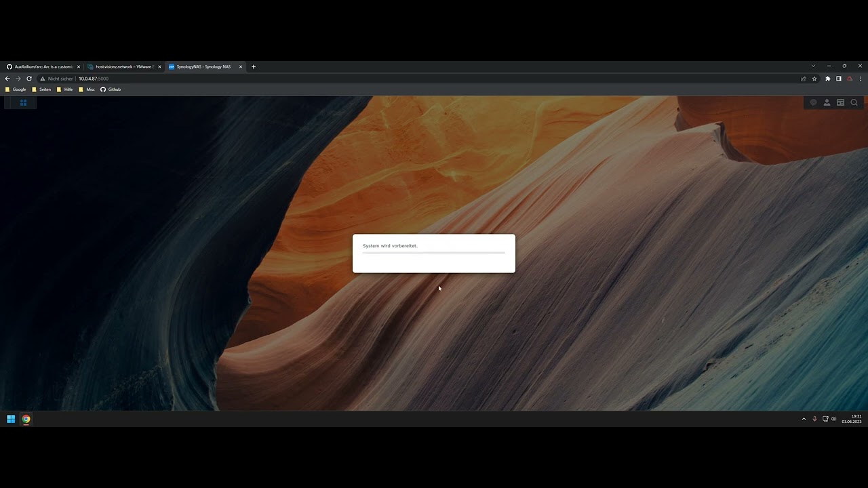Bookmark this page with star icon
The height and width of the screenshot is (488, 868).
[814, 79]
